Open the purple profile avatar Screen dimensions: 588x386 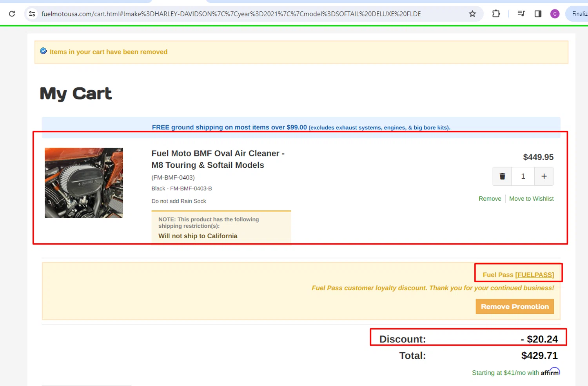tap(555, 14)
